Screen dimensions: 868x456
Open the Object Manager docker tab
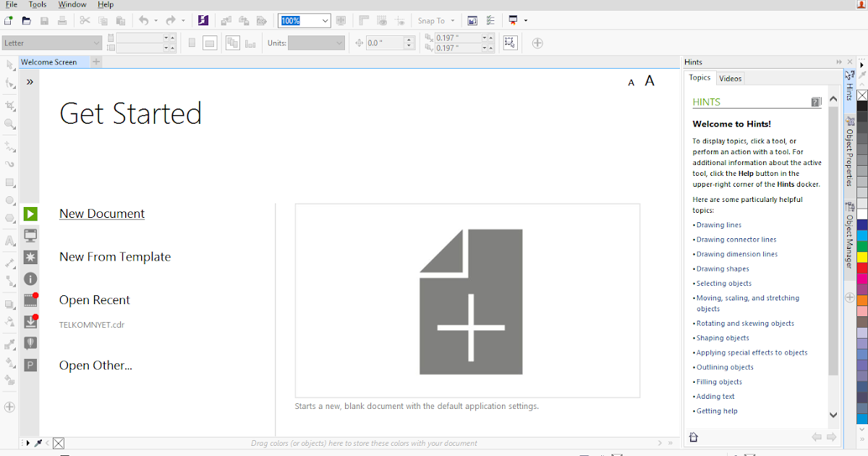pos(850,235)
